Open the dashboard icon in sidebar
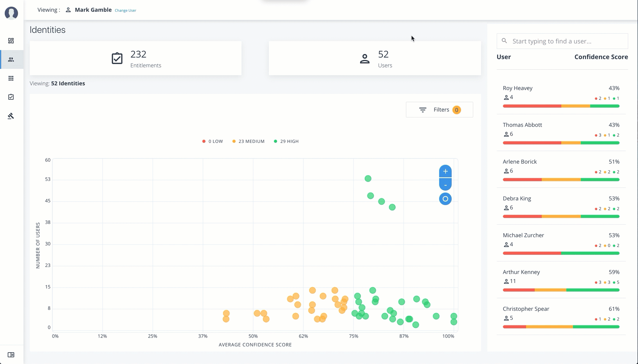The image size is (638, 364). pos(11,41)
